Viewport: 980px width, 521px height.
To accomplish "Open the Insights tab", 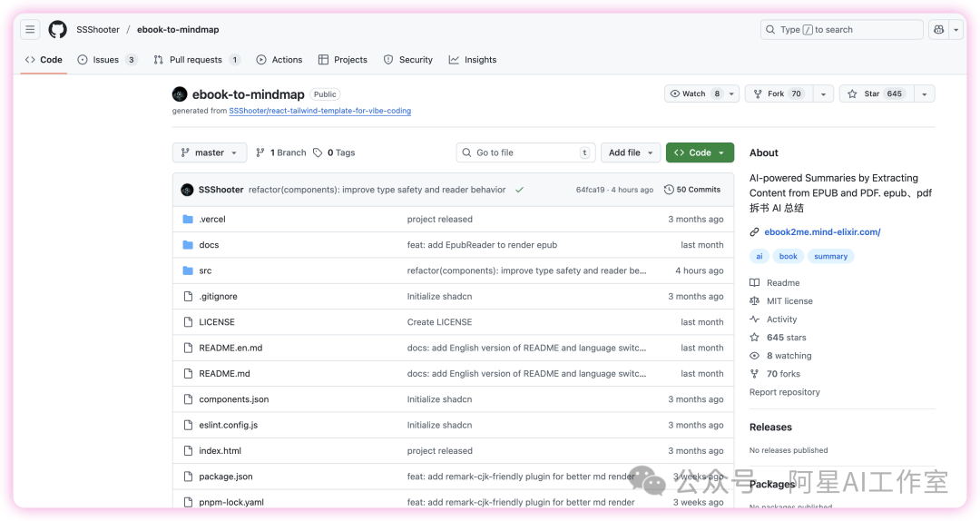I will pos(473,59).
